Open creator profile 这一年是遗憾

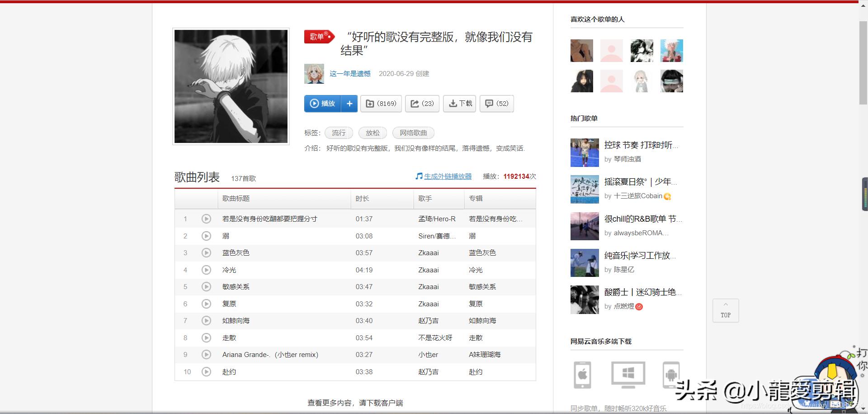(350, 74)
